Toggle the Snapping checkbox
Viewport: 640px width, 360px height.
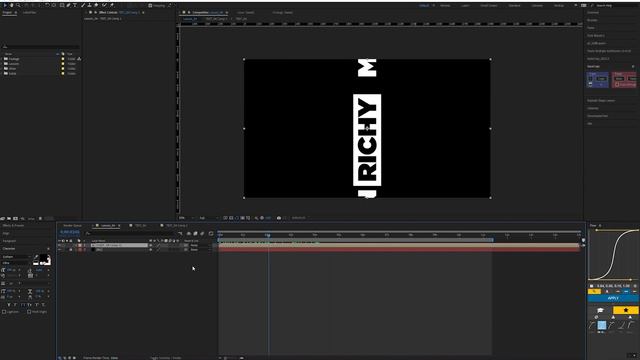pyautogui.click(x=150, y=6)
